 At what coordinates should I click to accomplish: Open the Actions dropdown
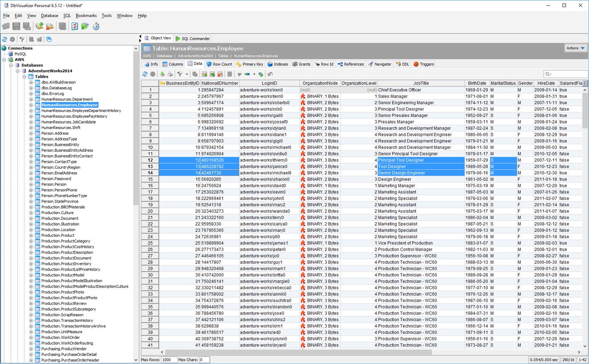click(575, 48)
